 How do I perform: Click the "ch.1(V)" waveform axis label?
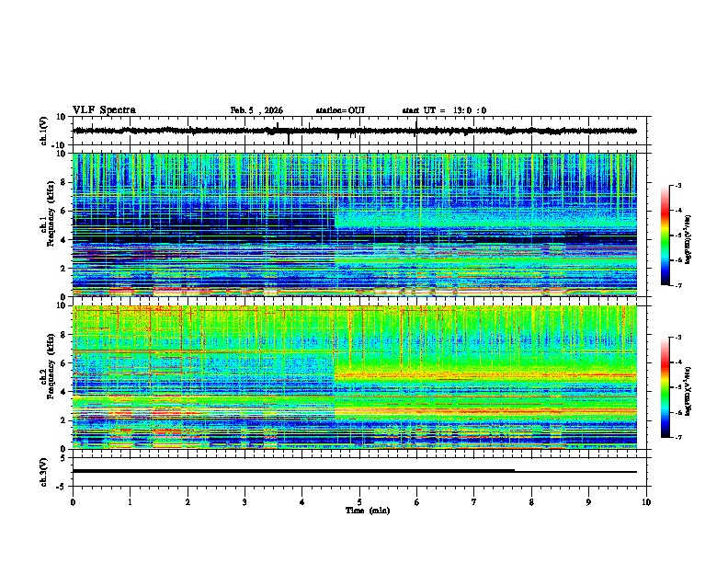(x=44, y=131)
